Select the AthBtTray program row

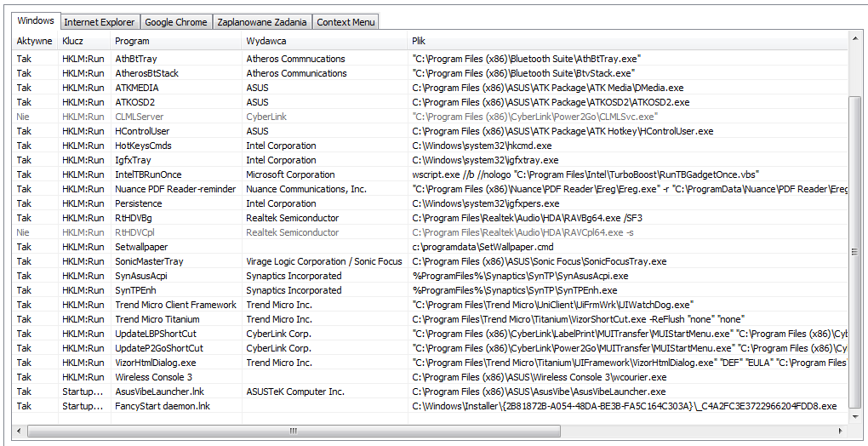coord(430,59)
